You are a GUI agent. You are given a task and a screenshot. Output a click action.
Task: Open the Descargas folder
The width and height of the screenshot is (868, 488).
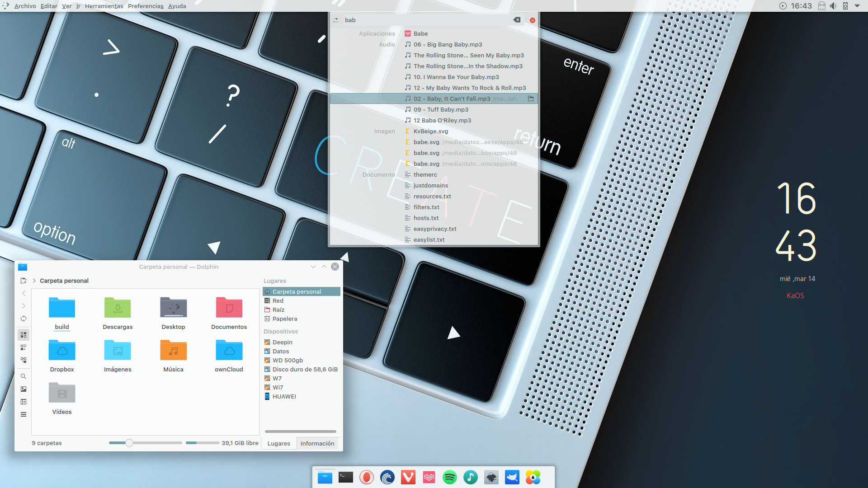point(118,314)
